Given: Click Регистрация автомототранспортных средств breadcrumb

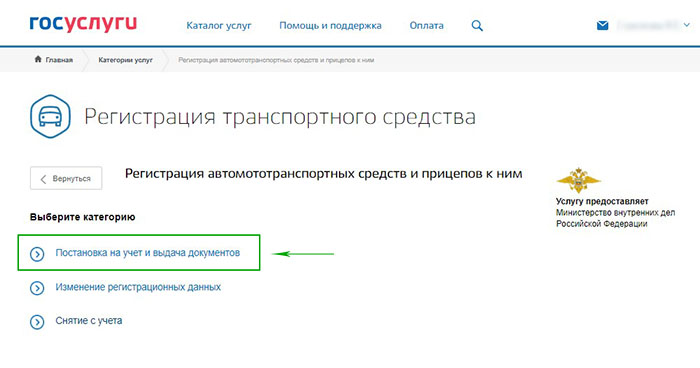Looking at the screenshot, I should (x=276, y=60).
